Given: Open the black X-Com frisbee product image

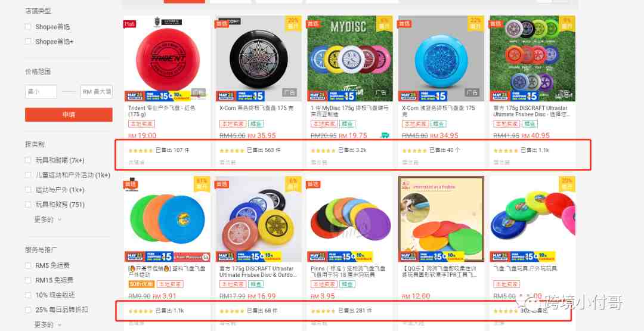Looking at the screenshot, I should click(x=258, y=58).
